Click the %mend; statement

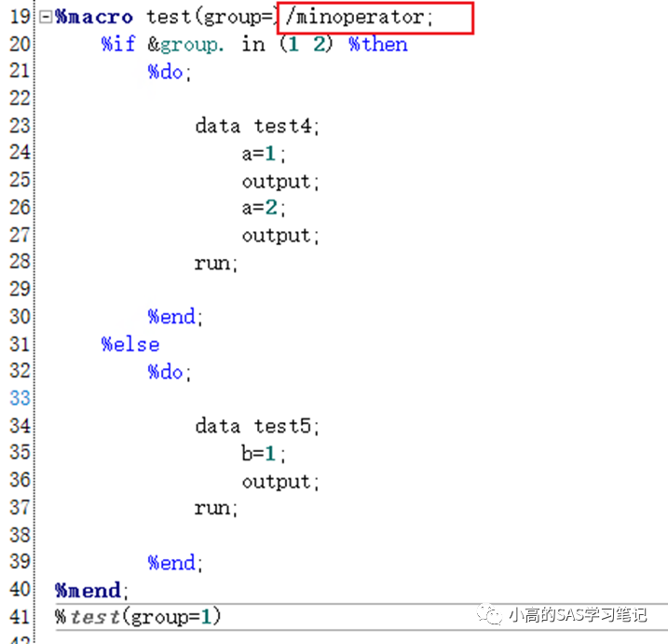click(x=91, y=590)
